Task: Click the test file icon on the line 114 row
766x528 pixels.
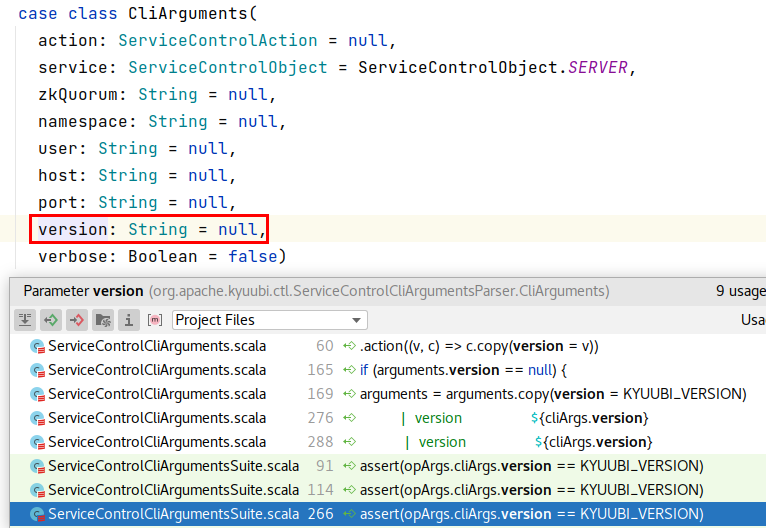Action: [38, 490]
